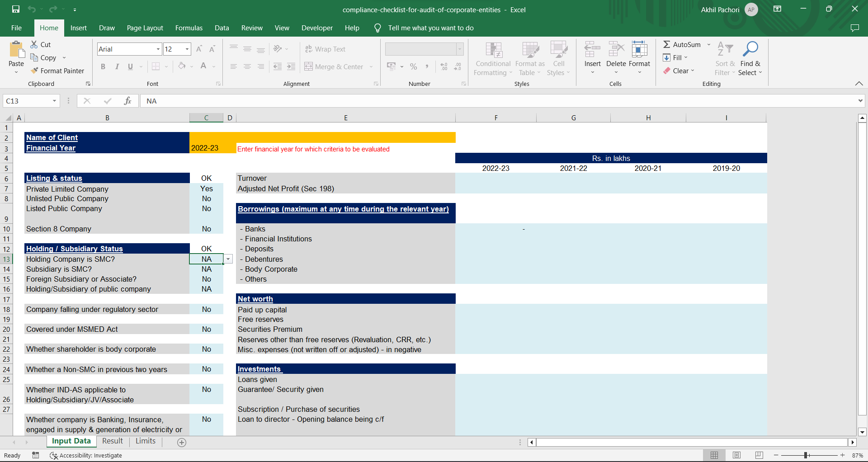Click Accessibility: Investigate in status bar

pos(86,455)
